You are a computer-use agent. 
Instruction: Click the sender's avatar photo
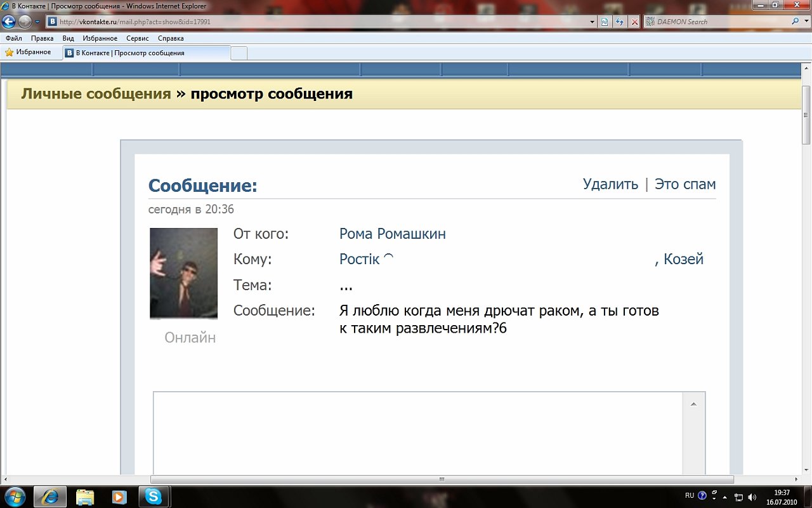pos(183,273)
